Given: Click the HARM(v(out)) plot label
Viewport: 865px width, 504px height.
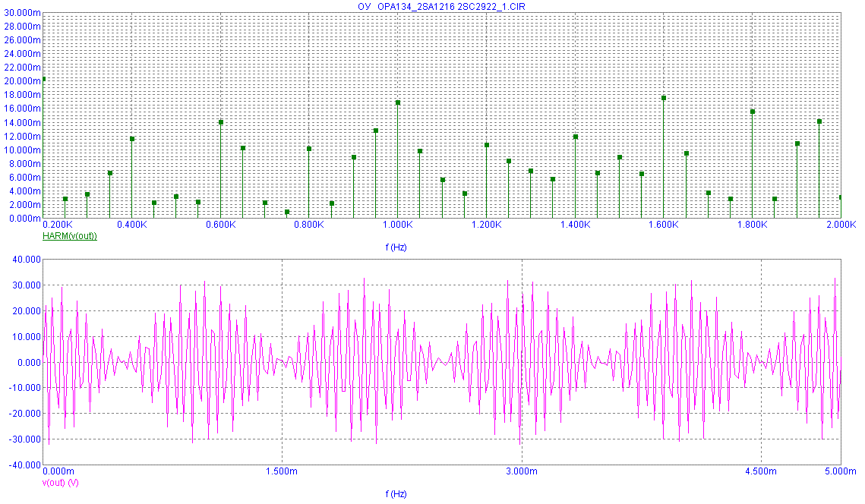Looking at the screenshot, I should pyautogui.click(x=70, y=236).
